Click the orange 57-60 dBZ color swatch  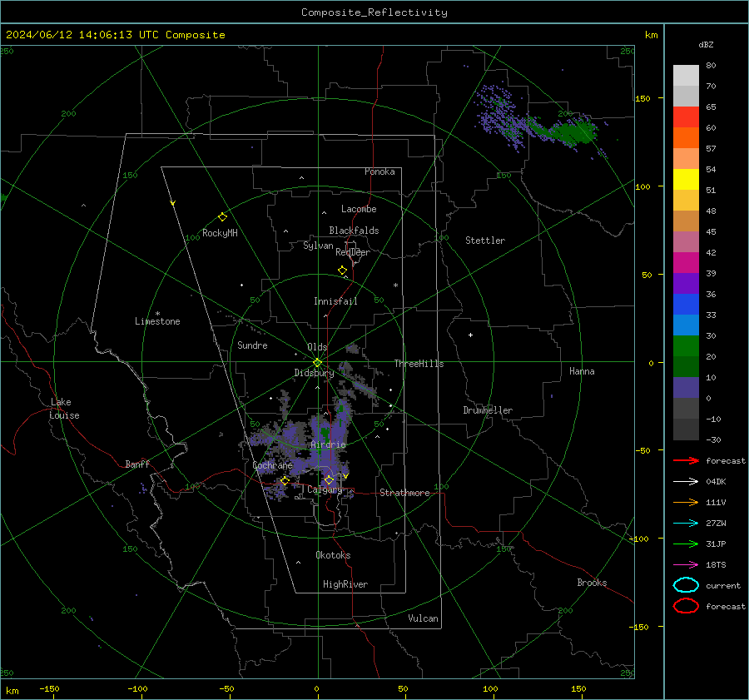point(686,137)
